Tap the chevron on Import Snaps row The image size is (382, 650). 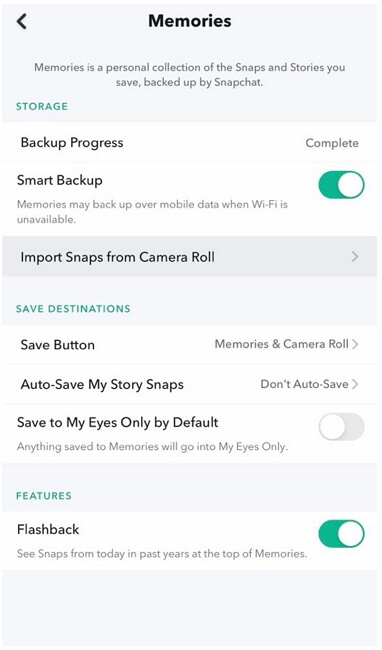point(355,257)
